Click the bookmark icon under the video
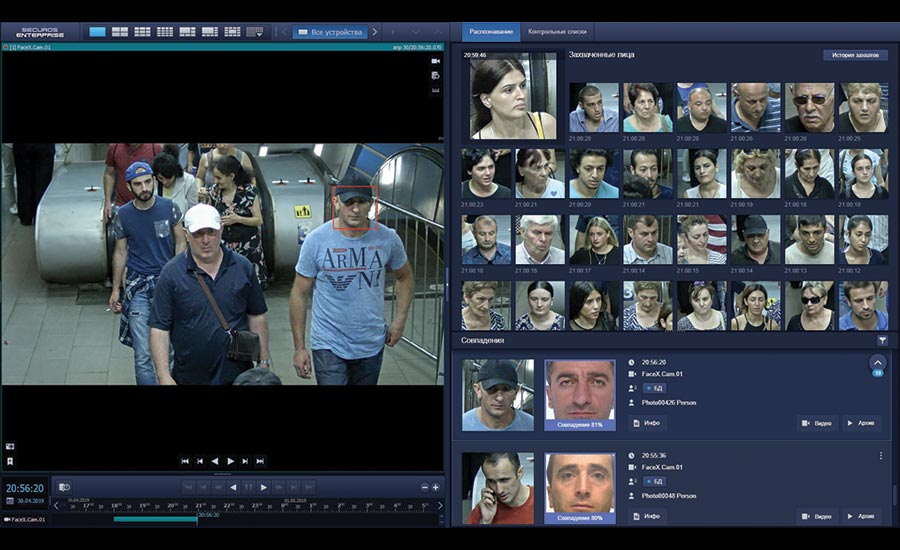The height and width of the screenshot is (550, 900). (10, 461)
